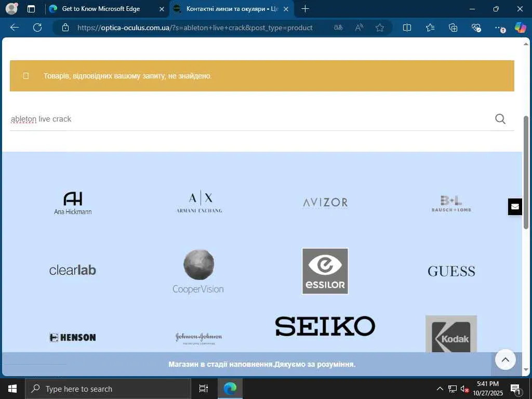Open the CooperVision brand logo

(x=198, y=271)
